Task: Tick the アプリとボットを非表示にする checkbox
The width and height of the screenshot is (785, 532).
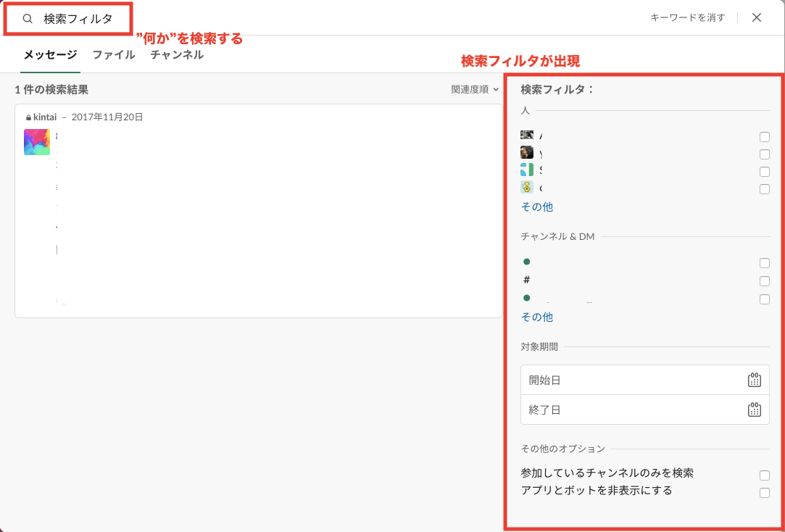Action: tap(764, 493)
